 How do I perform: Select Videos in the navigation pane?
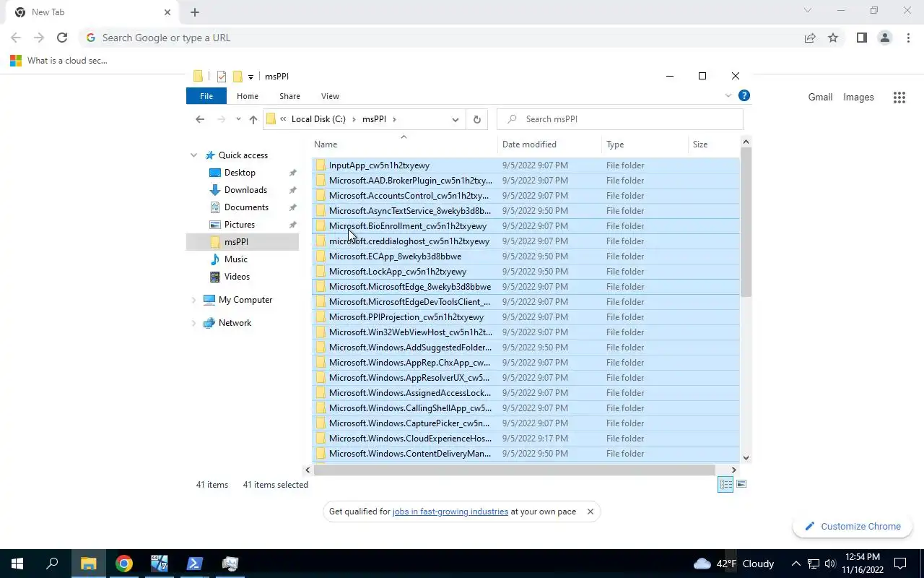pyautogui.click(x=237, y=277)
